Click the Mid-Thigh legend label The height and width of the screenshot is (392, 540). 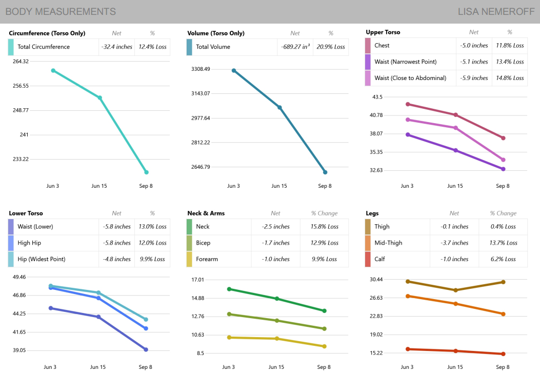pos(389,243)
